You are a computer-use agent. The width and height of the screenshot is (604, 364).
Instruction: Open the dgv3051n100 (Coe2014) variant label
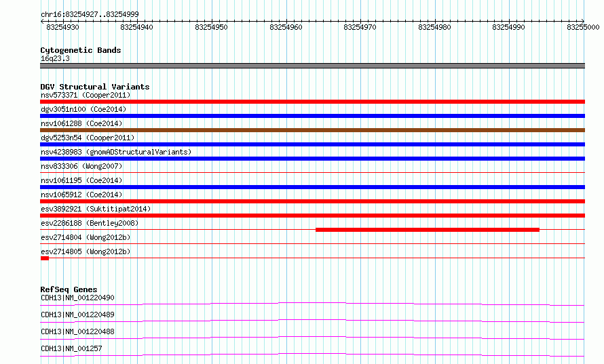tap(83, 109)
